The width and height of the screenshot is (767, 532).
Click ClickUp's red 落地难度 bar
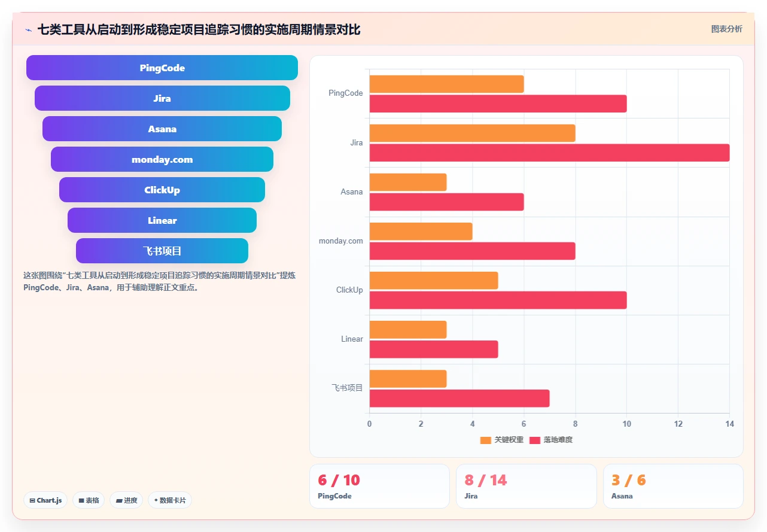[x=498, y=300]
